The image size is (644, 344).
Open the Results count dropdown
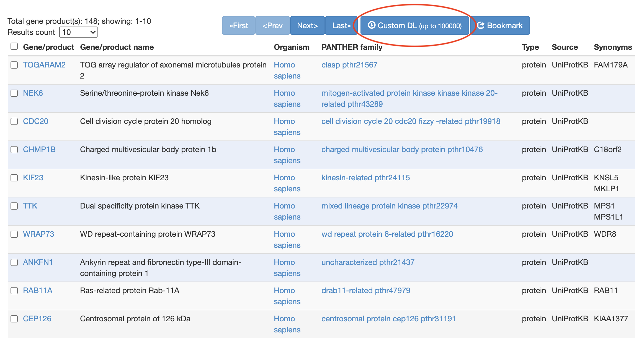(x=79, y=32)
